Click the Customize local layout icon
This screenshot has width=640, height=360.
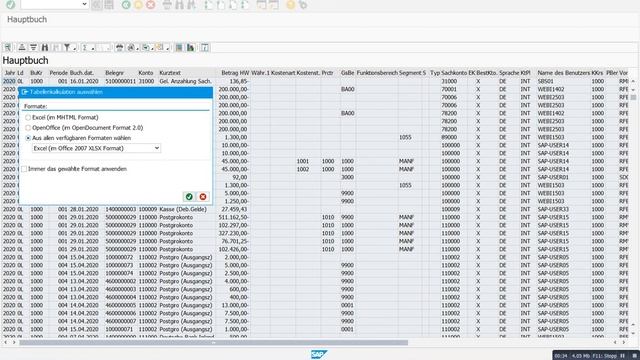tap(303, 5)
